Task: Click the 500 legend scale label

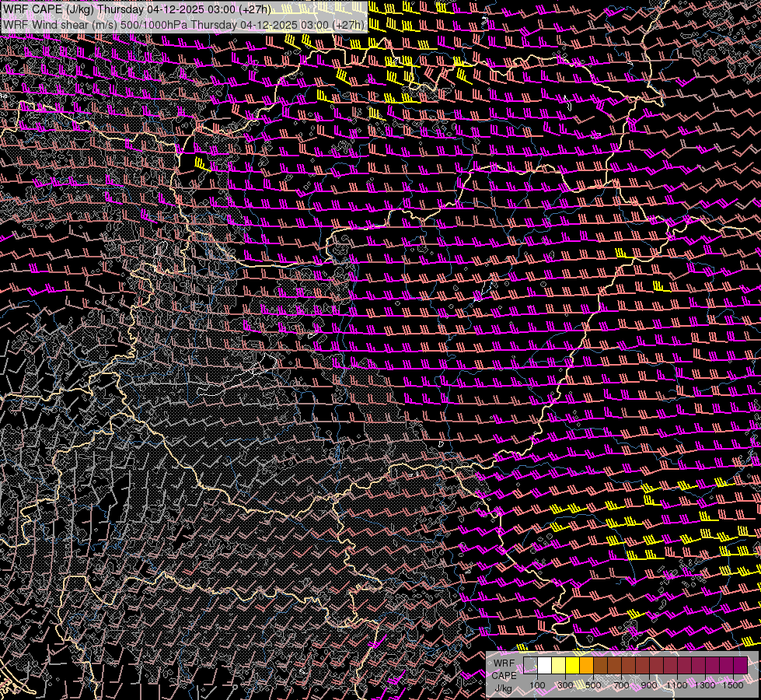Action: [593, 685]
